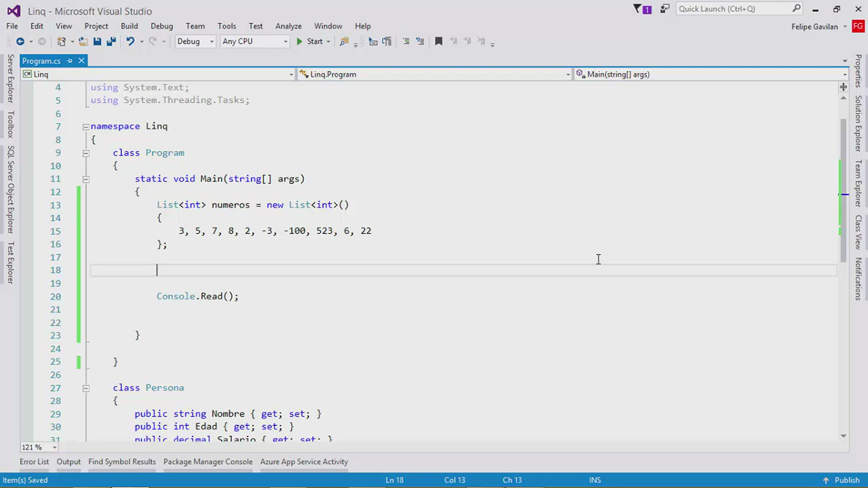The width and height of the screenshot is (868, 488).
Task: Click the Undo arrow icon
Action: coord(130,42)
